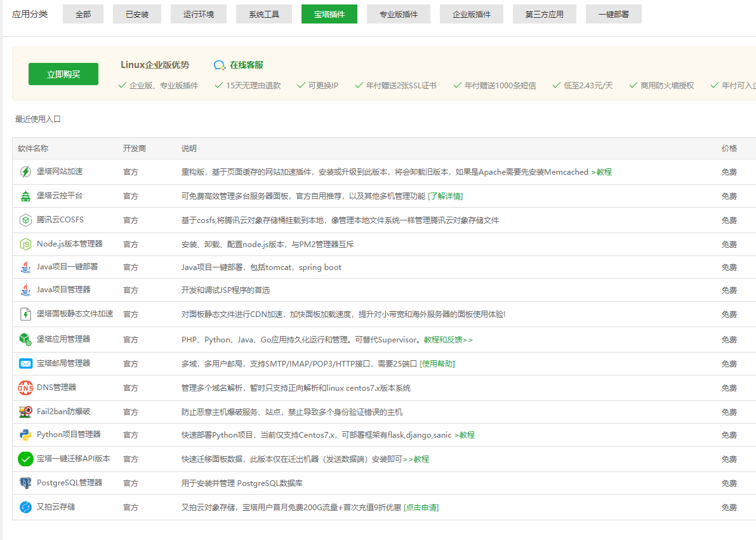
Task: Click the DNS管理器 name
Action: 56,387
